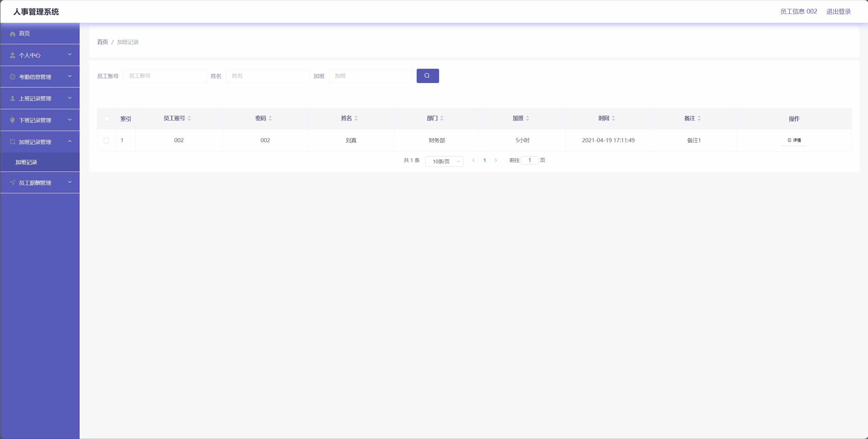Click the 5小时 table cell
The height and width of the screenshot is (439, 868).
coord(523,140)
